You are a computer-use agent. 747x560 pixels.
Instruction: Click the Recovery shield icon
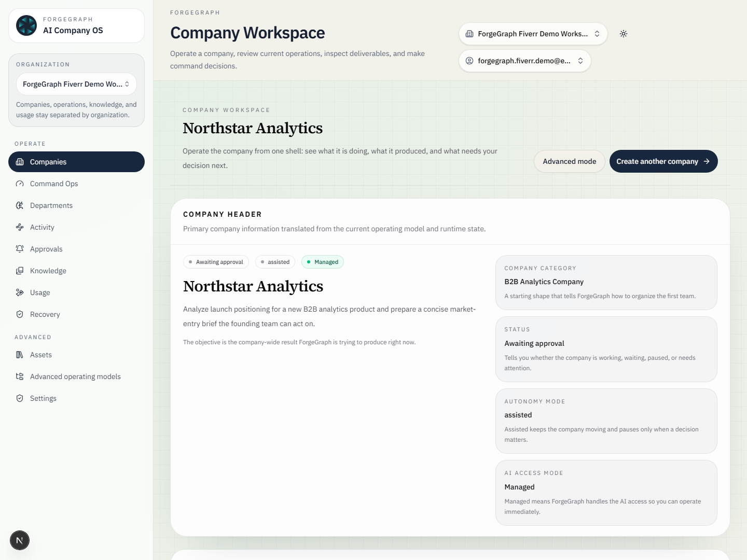20,314
